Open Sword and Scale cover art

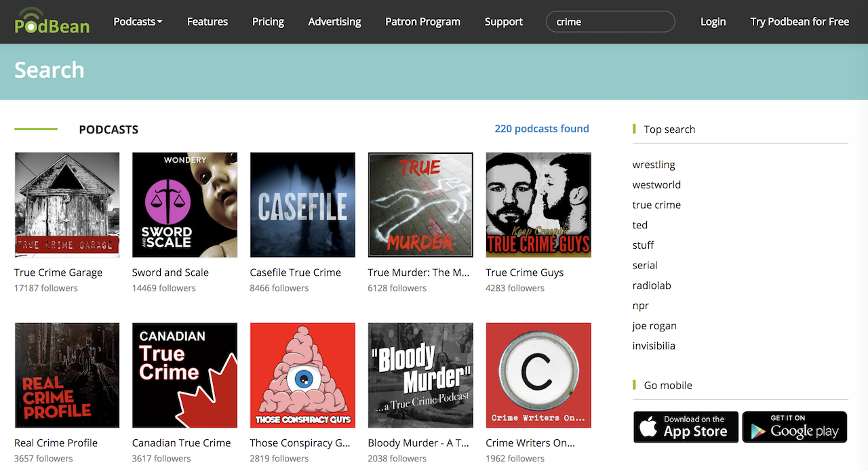click(x=184, y=205)
